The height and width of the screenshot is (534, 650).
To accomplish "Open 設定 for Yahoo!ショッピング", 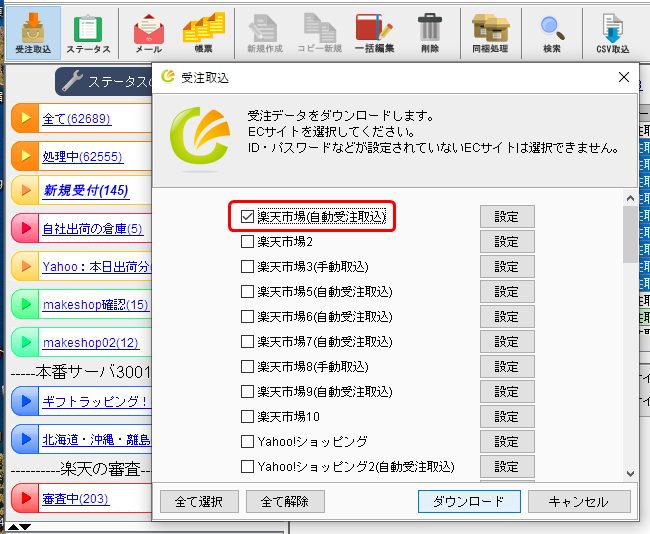I will (x=507, y=442).
